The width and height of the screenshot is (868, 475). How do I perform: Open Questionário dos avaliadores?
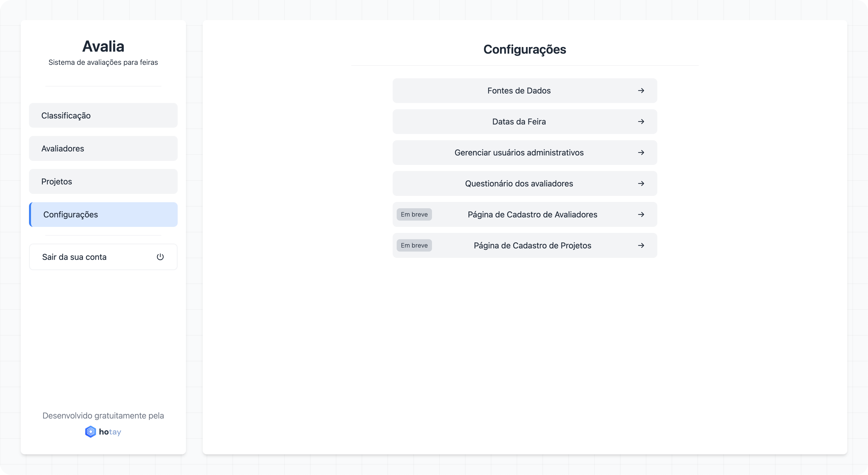tap(519, 184)
